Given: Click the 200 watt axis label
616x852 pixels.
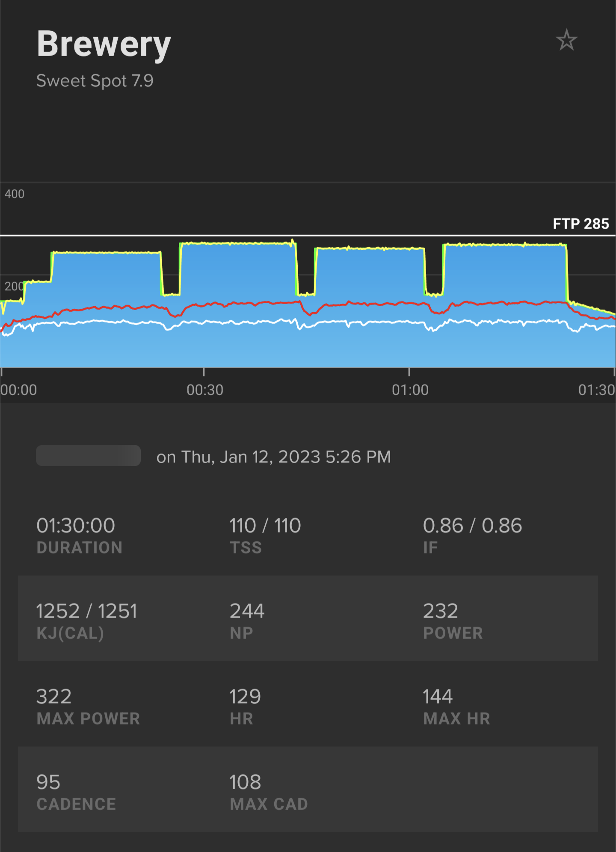Looking at the screenshot, I should point(14,286).
